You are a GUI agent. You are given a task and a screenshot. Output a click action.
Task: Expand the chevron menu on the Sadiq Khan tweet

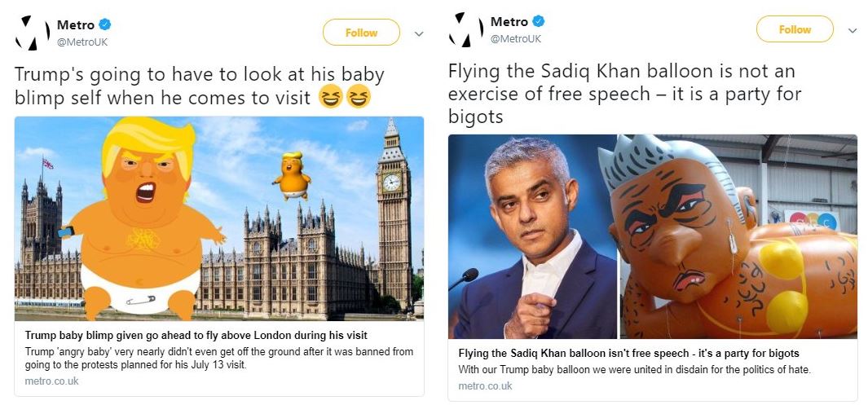(x=853, y=30)
